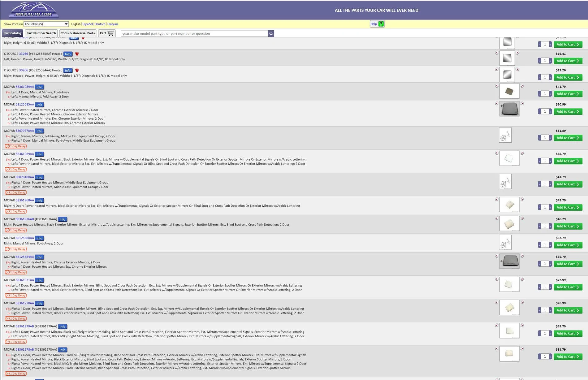The height and width of the screenshot is (380, 588).
Task: Show previous image for K SOURCE 30266
Action: coord(497,69)
